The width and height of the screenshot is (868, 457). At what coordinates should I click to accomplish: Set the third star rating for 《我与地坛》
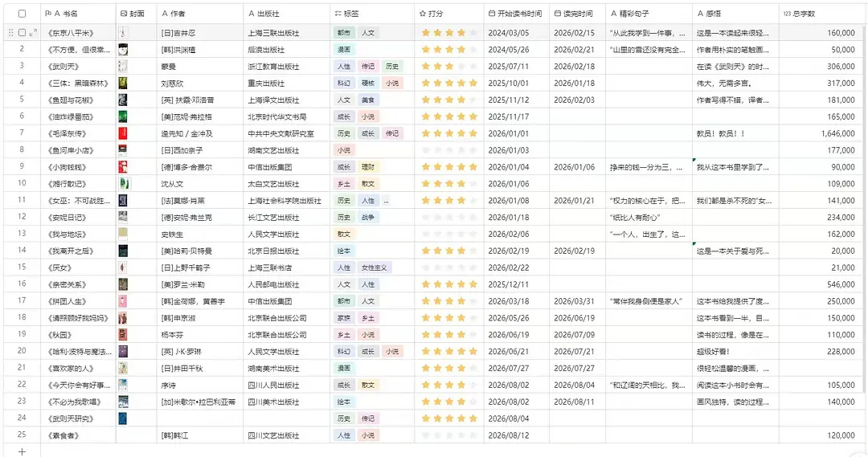449,234
